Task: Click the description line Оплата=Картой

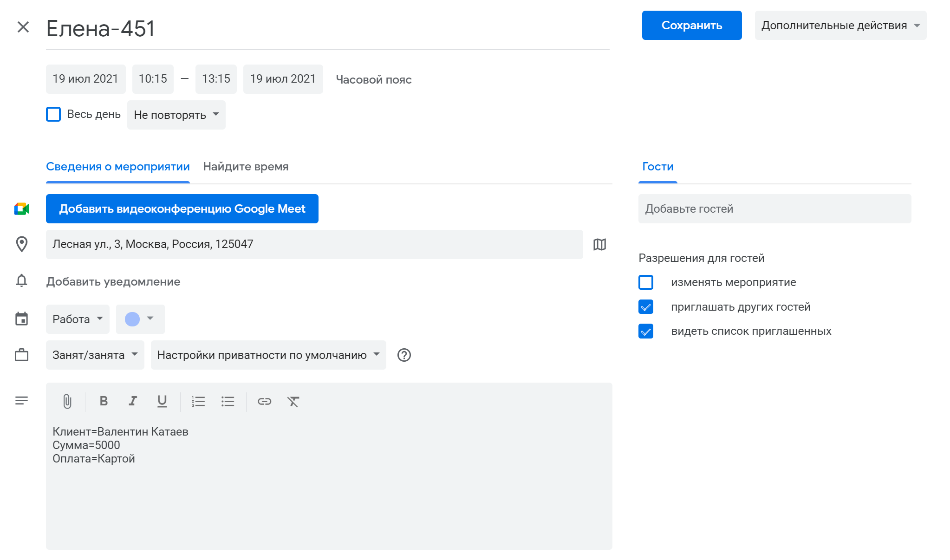Action: (94, 459)
